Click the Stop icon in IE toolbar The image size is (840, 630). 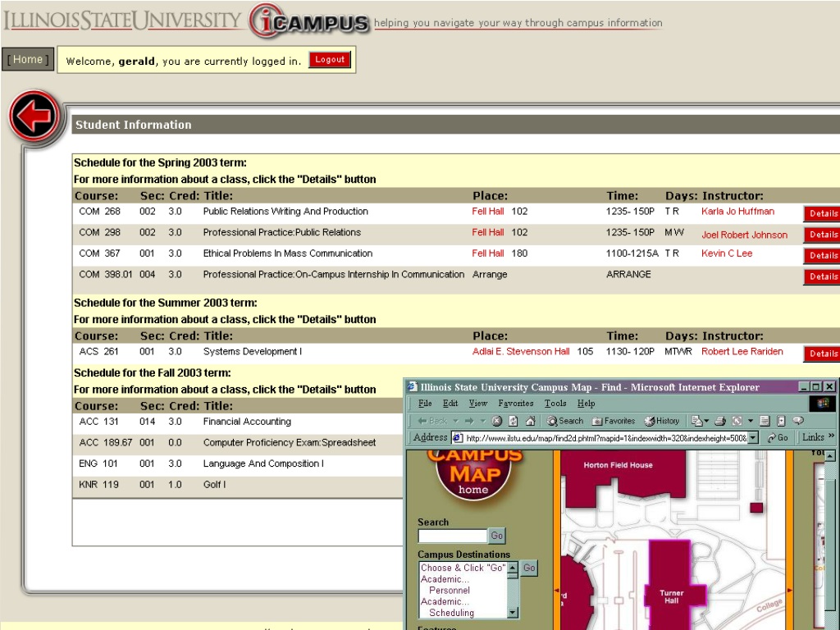tap(496, 421)
